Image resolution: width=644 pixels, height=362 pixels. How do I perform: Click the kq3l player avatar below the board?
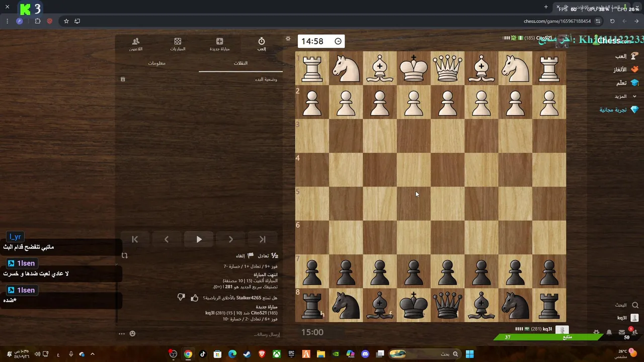tap(561, 330)
